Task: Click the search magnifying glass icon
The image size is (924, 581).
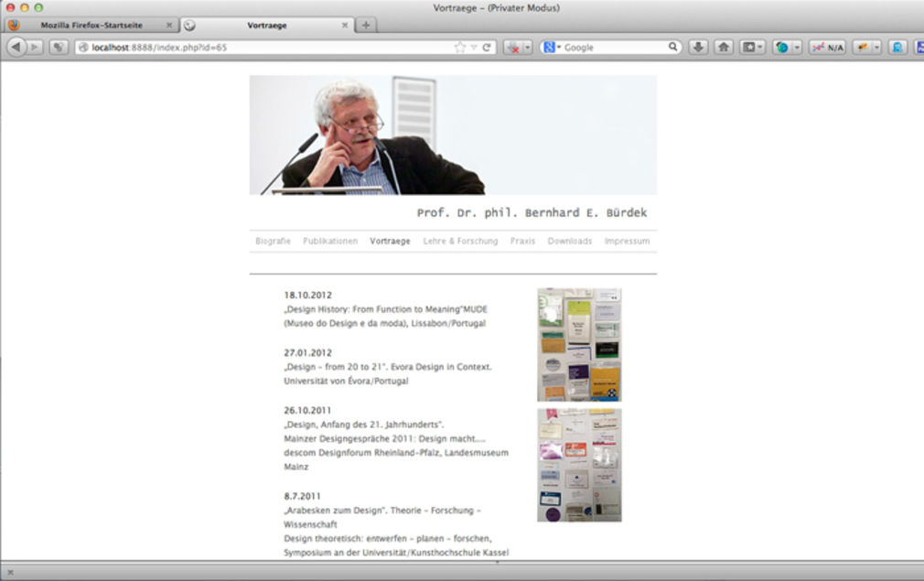Action: (672, 48)
